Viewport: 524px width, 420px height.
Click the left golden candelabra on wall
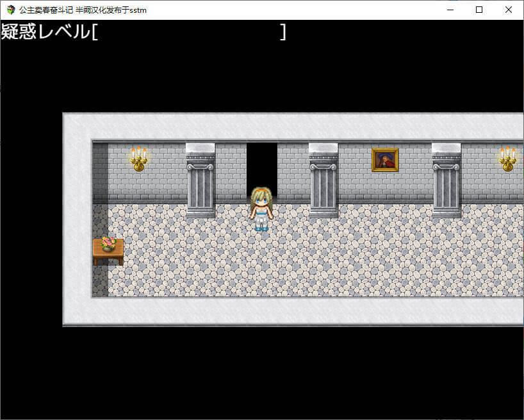point(139,159)
